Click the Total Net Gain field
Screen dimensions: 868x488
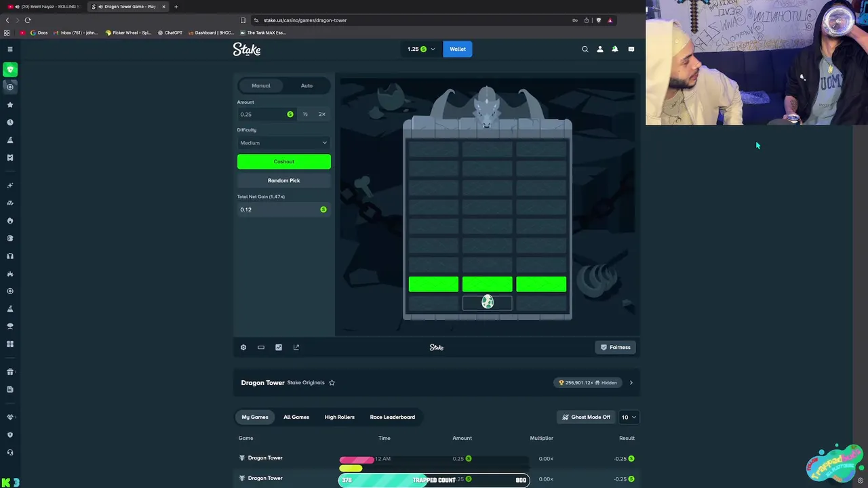283,209
